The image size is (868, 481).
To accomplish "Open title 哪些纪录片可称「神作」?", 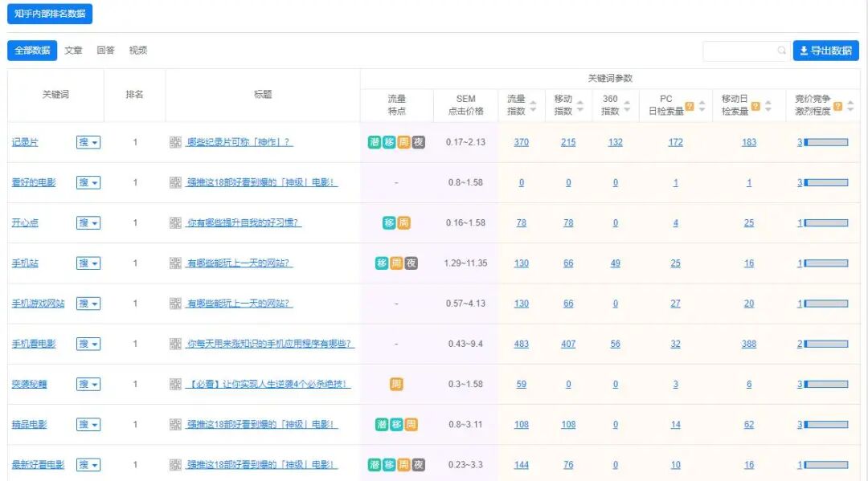I will tap(240, 142).
